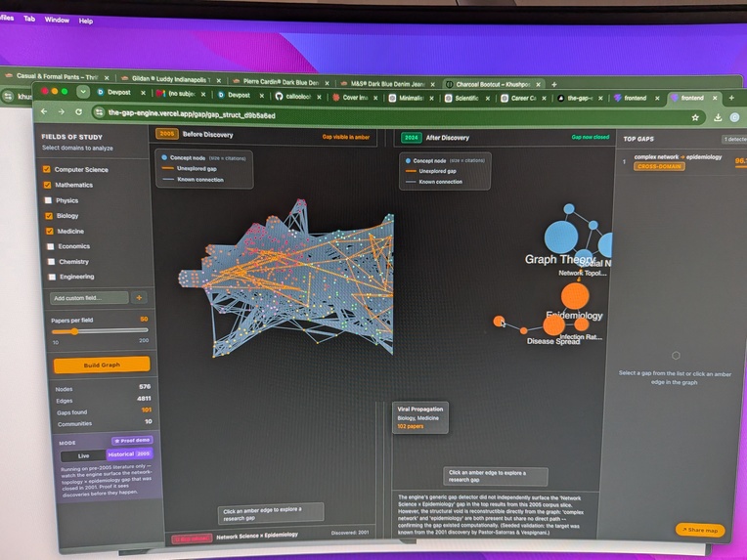Close the second frontend tab
This screenshot has width=747, height=560.
(715, 98)
